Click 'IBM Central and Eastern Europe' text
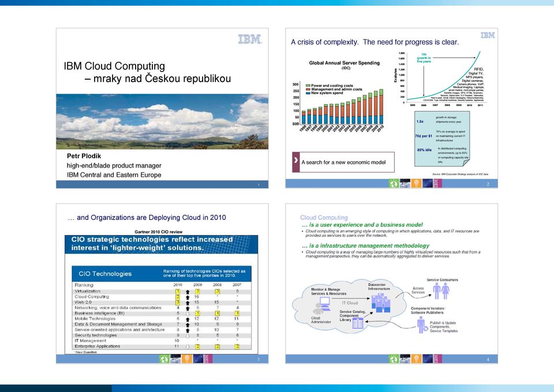The image size is (554, 392). pyautogui.click(x=114, y=174)
